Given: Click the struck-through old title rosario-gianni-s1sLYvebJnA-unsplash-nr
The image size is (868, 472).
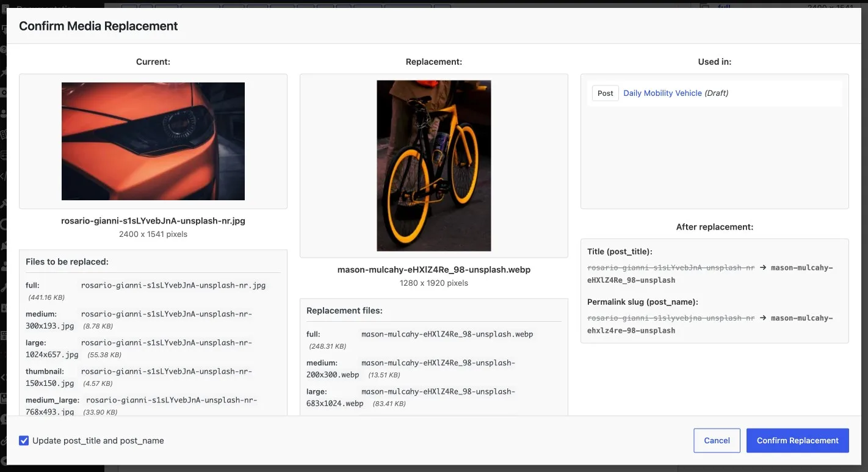Looking at the screenshot, I should (671, 267).
